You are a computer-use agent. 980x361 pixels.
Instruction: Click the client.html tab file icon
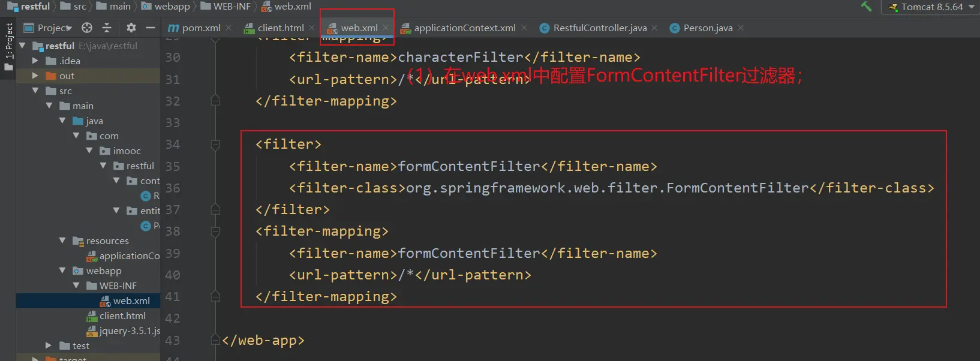[249, 28]
